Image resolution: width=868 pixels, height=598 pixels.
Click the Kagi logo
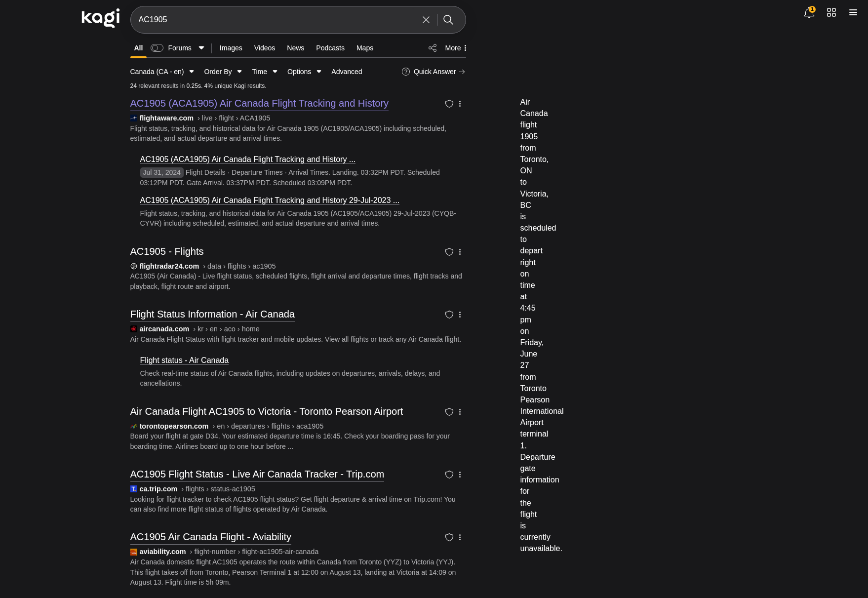[x=100, y=18]
